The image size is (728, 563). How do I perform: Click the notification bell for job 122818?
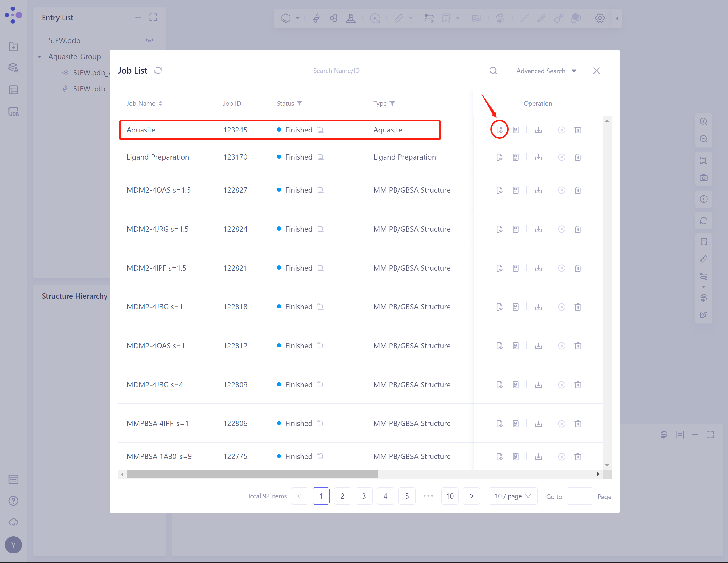point(321,306)
